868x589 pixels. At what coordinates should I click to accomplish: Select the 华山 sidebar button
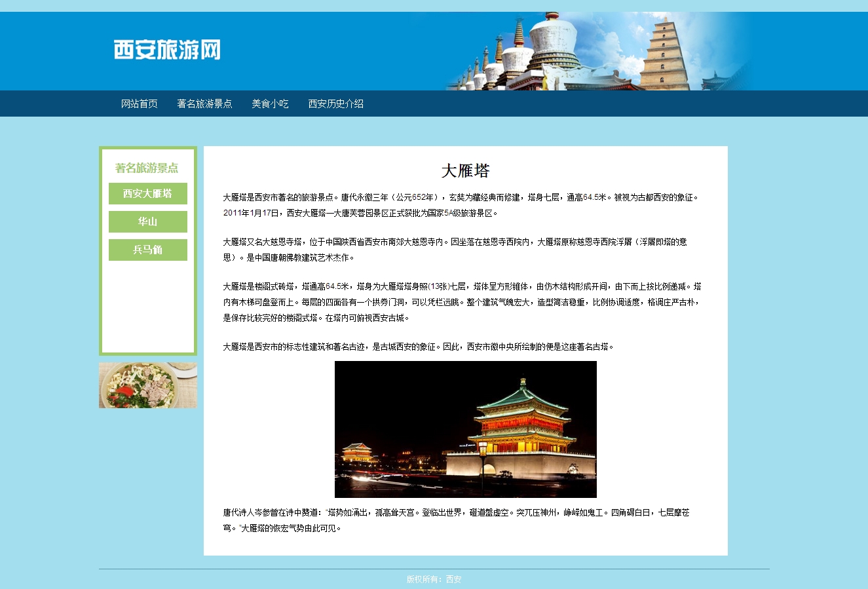pyautogui.click(x=148, y=221)
